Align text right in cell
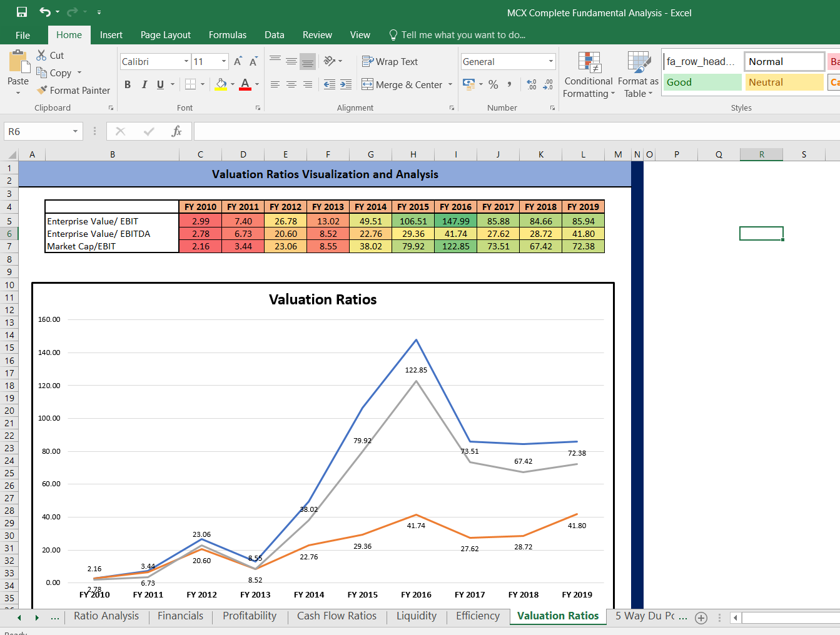The image size is (840, 635). (308, 84)
